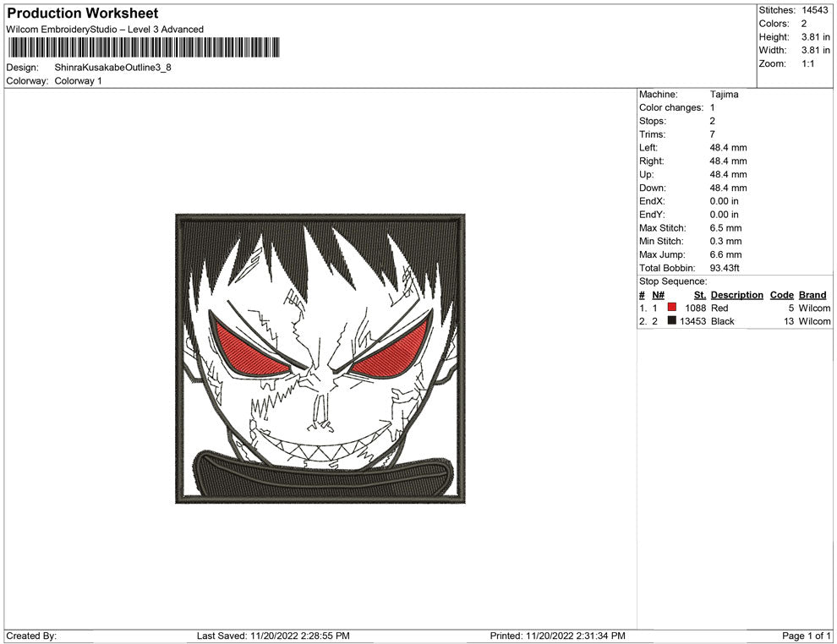Screen dimensions: 837x644
Task: Click the Total Bobbin value "93.43ft"
Action: click(x=725, y=268)
